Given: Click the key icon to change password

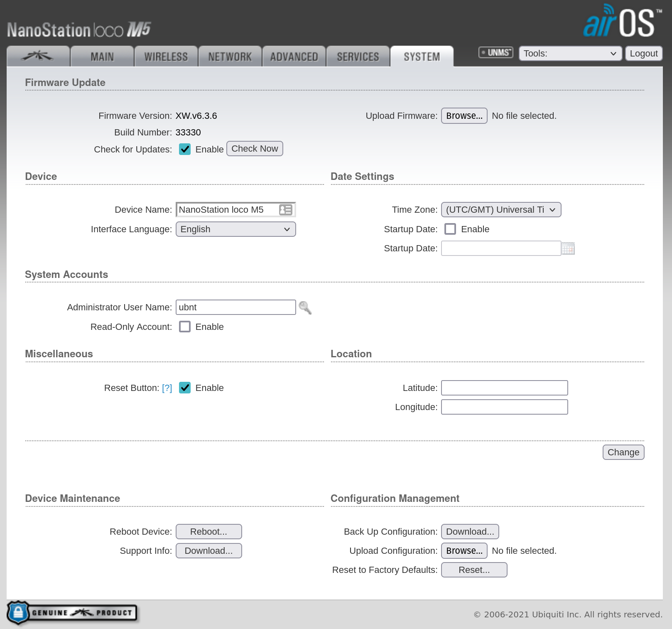Looking at the screenshot, I should pos(305,308).
